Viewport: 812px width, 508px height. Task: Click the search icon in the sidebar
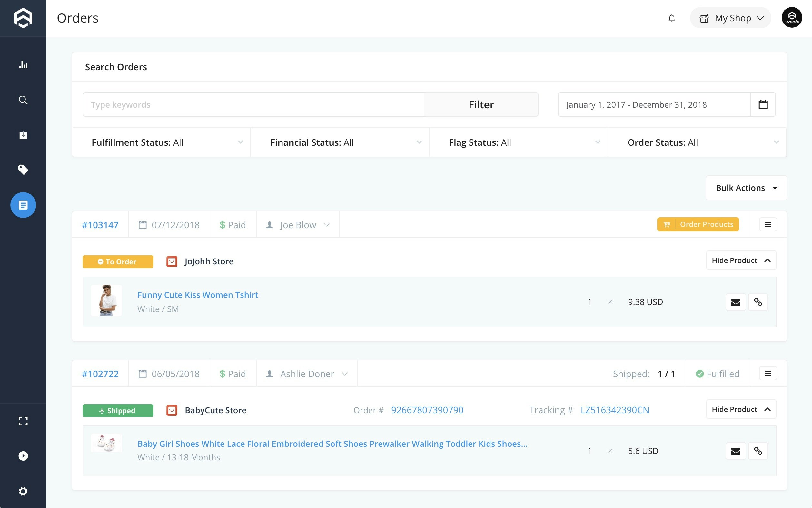click(x=23, y=100)
